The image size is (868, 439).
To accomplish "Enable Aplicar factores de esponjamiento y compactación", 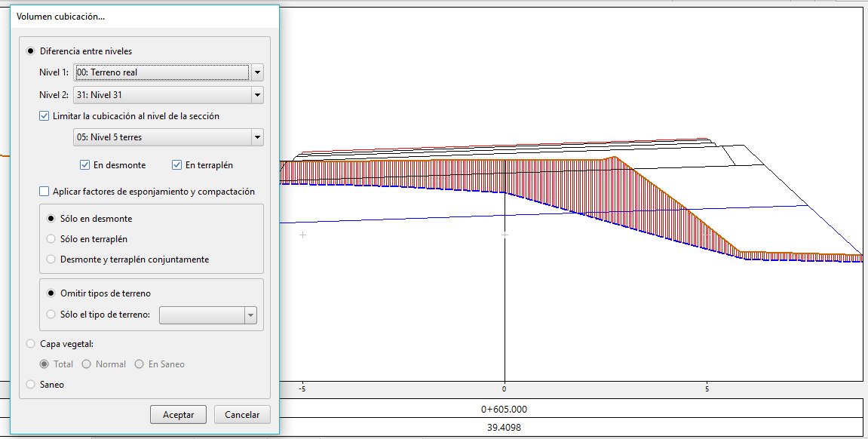I will 44,192.
